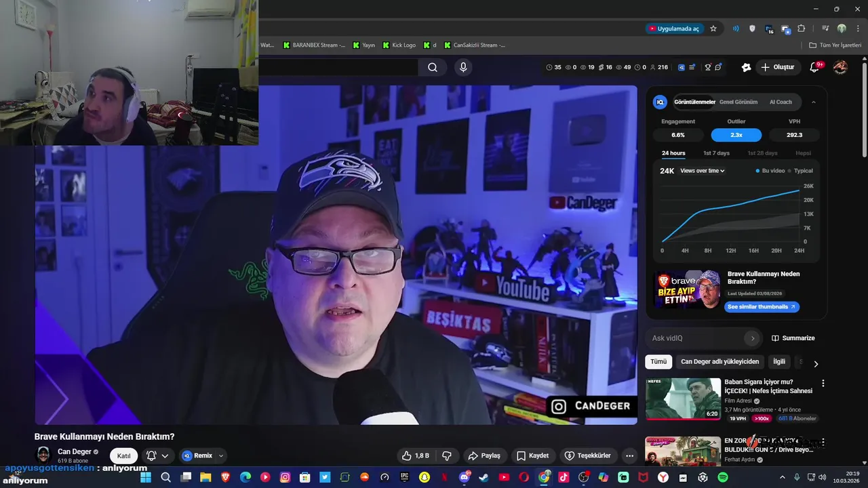Switch to Genel Görünüm tab
This screenshot has height=488, width=868.
pos(738,102)
